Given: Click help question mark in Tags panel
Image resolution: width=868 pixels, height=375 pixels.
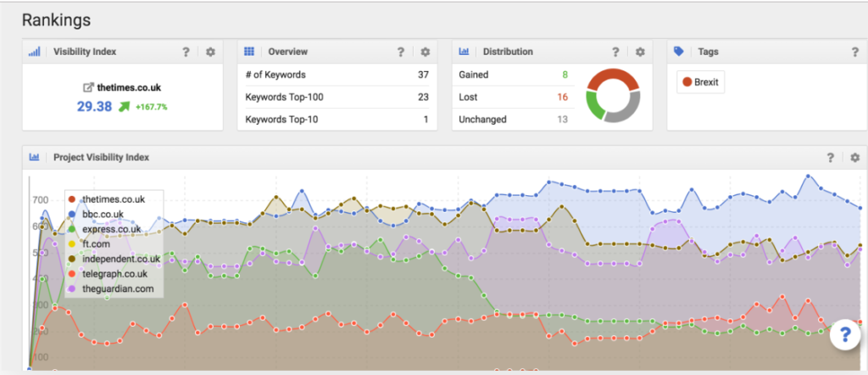Looking at the screenshot, I should point(854,52).
